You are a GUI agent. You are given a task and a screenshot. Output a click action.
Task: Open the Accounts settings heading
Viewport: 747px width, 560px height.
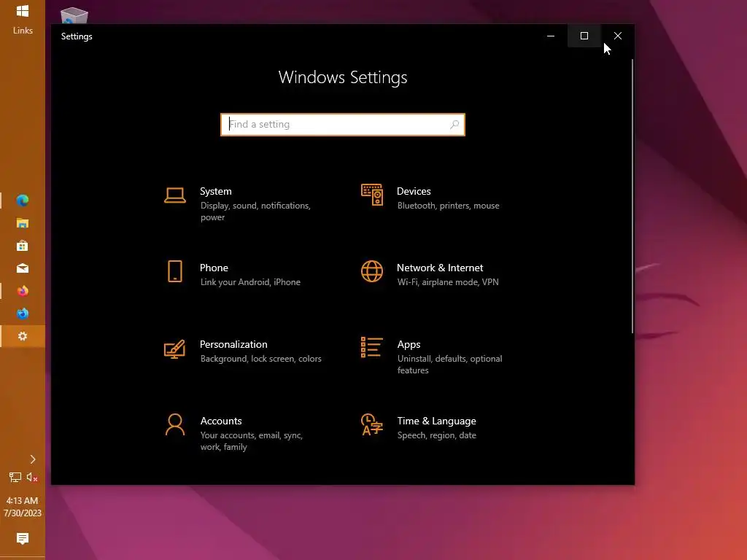221,421
